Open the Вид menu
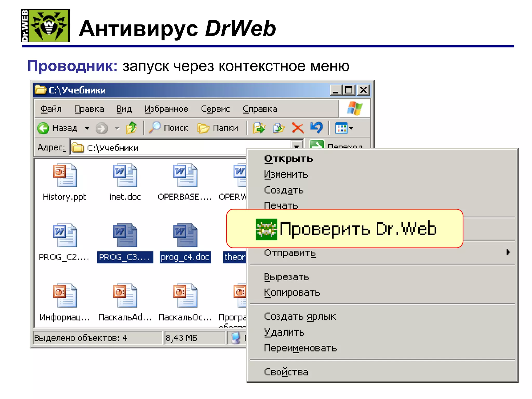This screenshot has width=532, height=399. [x=124, y=109]
